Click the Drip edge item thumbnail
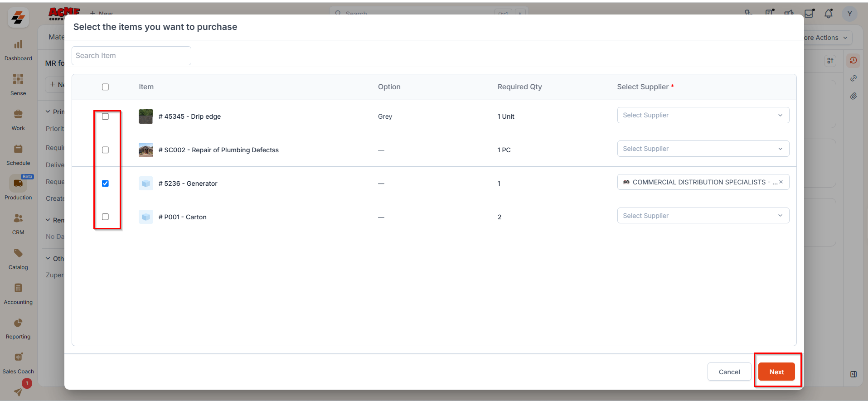868x401 pixels. click(146, 116)
